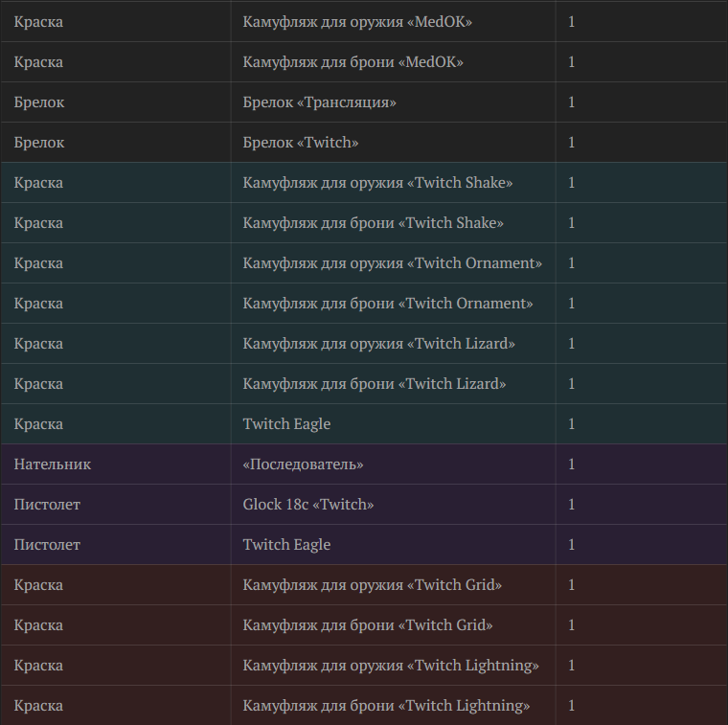Click armor camouflage «Twitch Grid» row
The image size is (728, 725).
coord(364,625)
